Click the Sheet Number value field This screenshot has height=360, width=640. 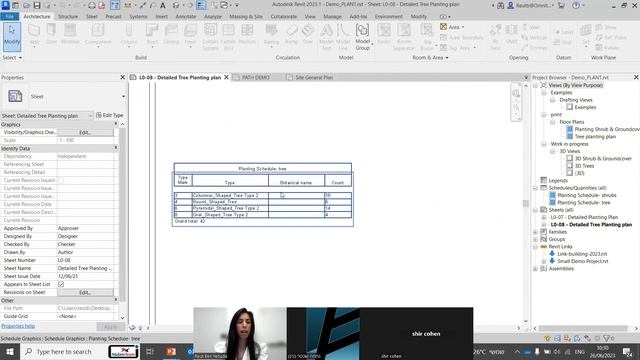(x=85, y=260)
